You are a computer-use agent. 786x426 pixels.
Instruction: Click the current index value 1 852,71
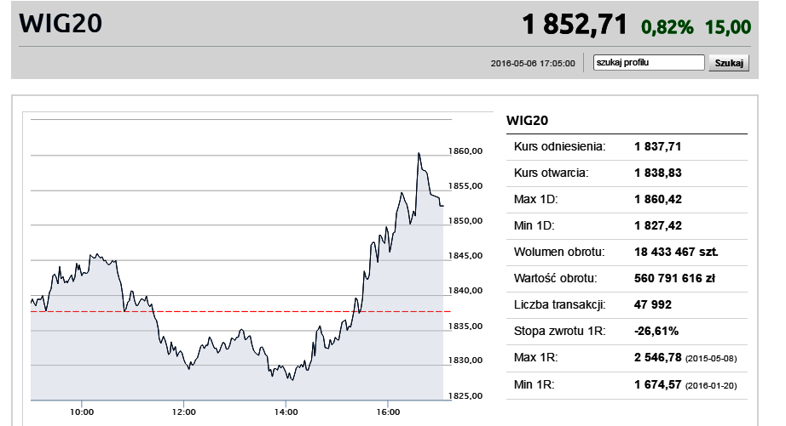point(574,25)
